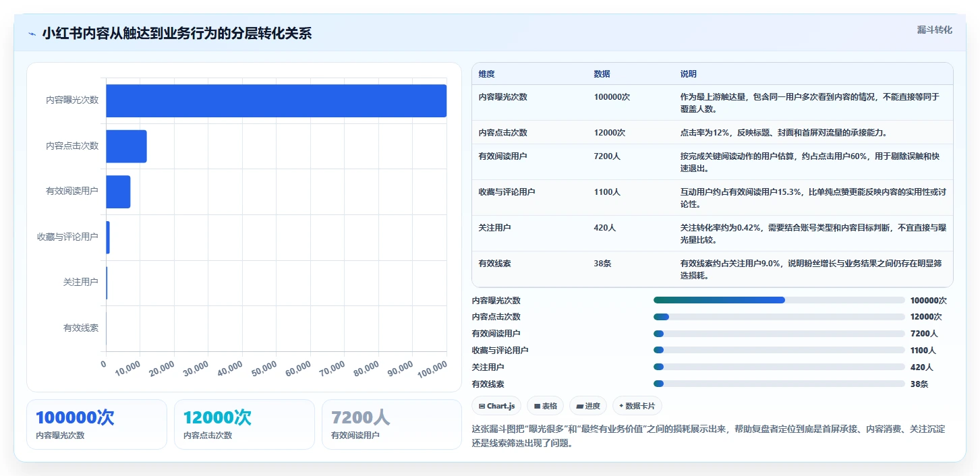Click the page title 小红书内容从触达到业务行为的分层转化关系
The image size is (980, 476).
(x=177, y=34)
